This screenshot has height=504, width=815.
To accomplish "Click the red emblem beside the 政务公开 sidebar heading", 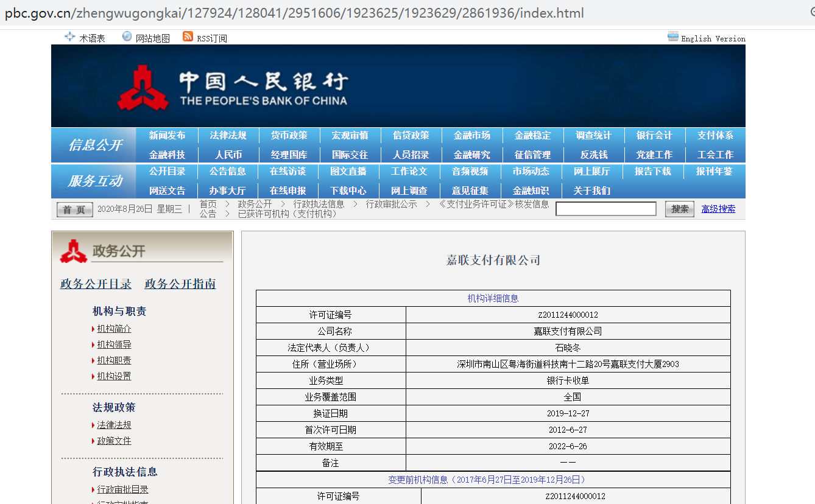I will click(x=74, y=251).
